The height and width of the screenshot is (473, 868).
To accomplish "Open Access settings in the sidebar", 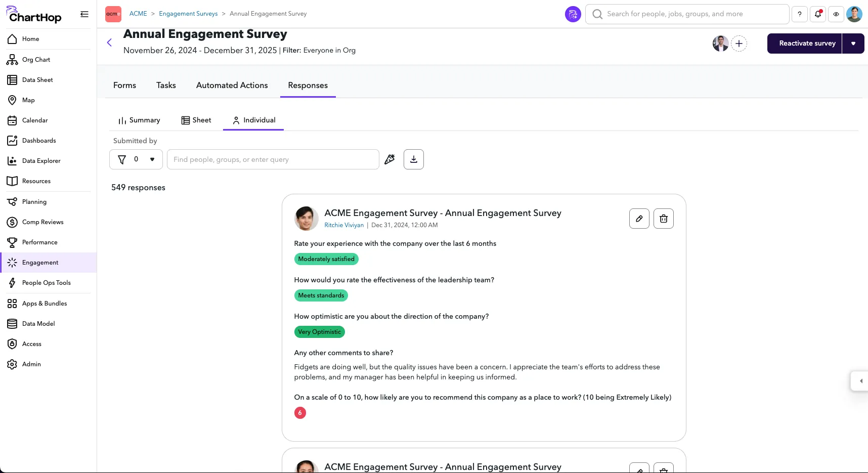I will click(x=49, y=344).
